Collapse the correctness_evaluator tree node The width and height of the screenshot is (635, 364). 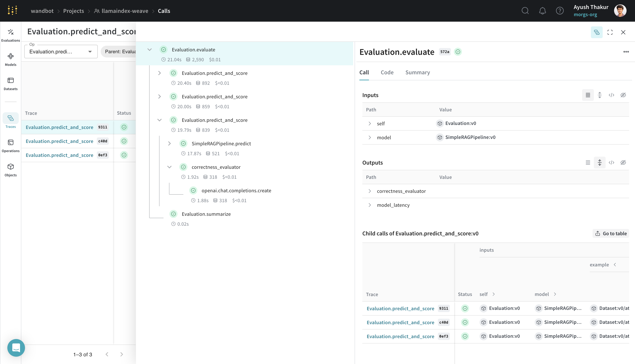(169, 167)
